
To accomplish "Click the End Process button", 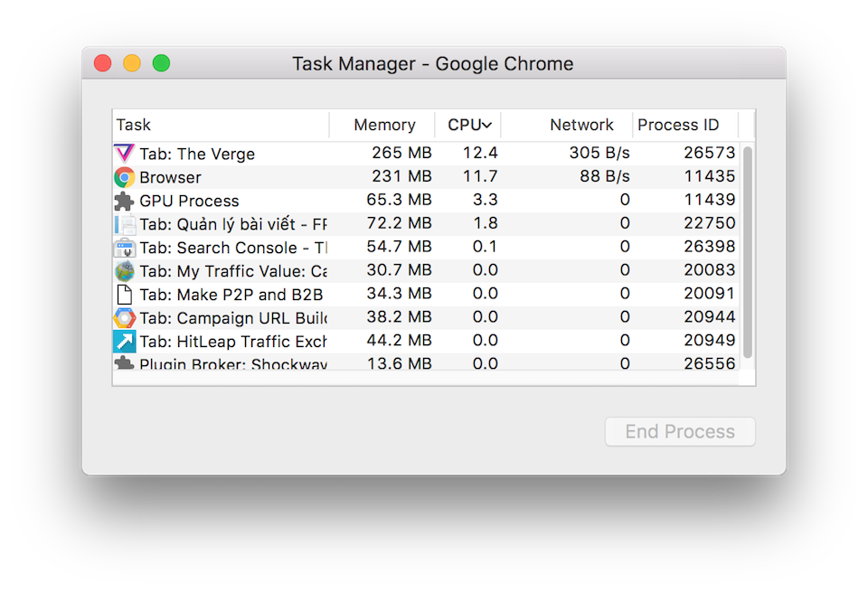I will click(679, 431).
